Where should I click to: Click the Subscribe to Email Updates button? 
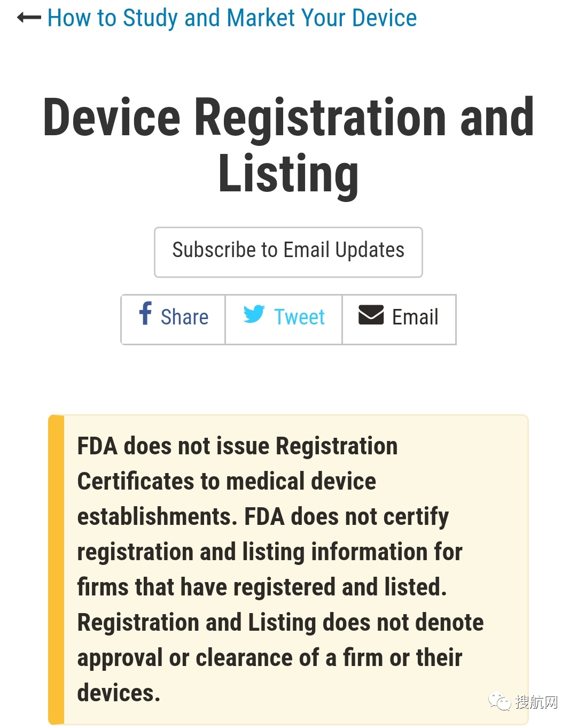click(288, 251)
